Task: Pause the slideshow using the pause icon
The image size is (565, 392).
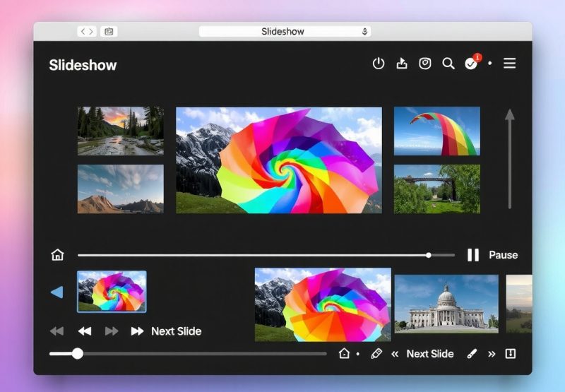Action: (473, 255)
